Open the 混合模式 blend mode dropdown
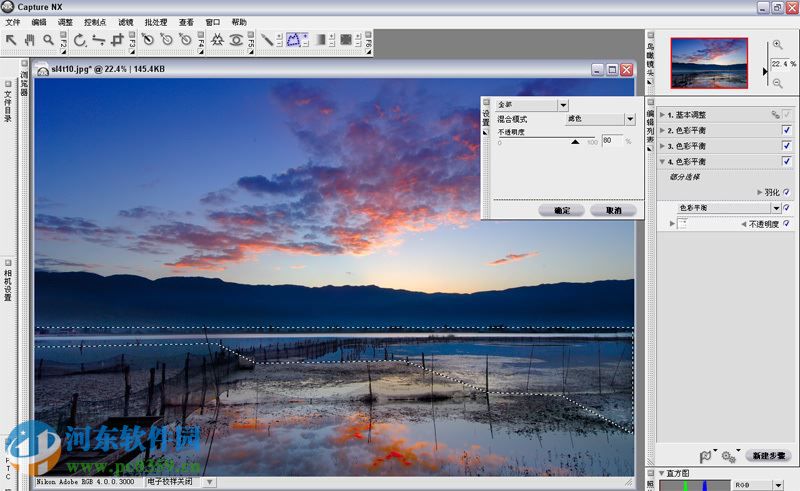The image size is (800, 491). tap(630, 119)
